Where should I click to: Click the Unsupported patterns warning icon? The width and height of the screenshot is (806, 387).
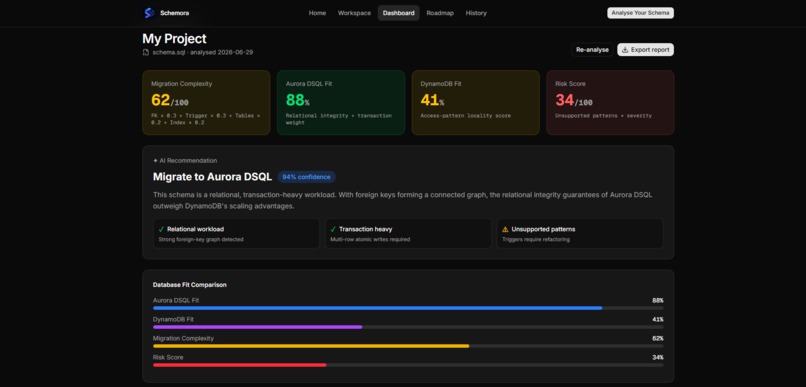[x=505, y=229]
